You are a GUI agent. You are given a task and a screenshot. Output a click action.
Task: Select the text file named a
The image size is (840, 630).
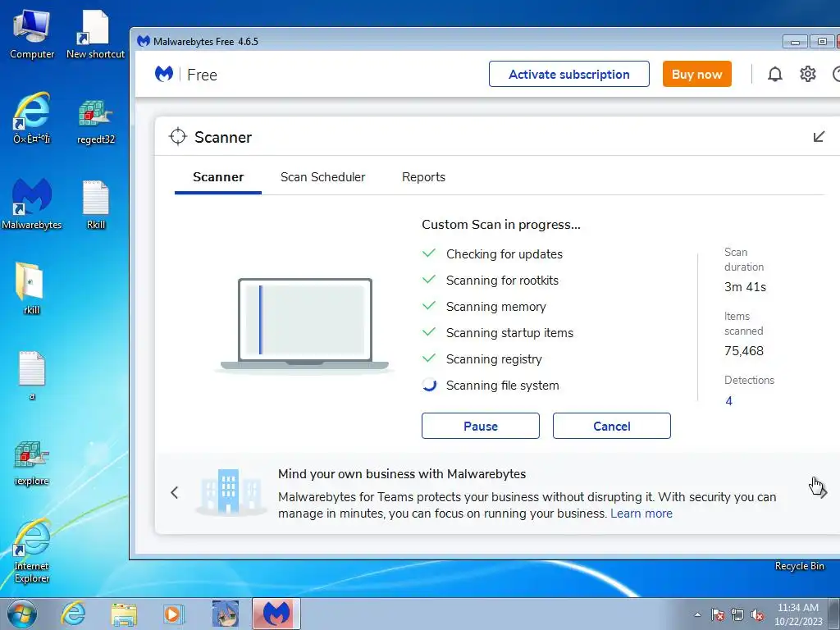pos(32,375)
